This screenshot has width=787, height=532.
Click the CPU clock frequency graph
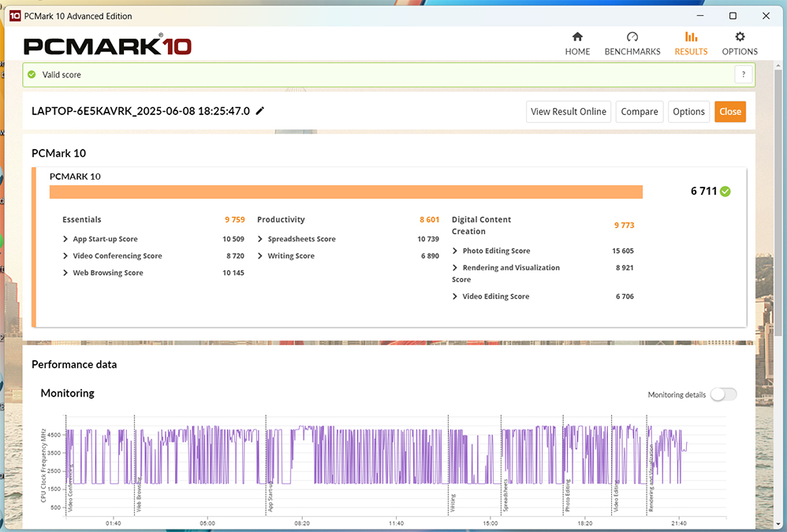[396, 465]
